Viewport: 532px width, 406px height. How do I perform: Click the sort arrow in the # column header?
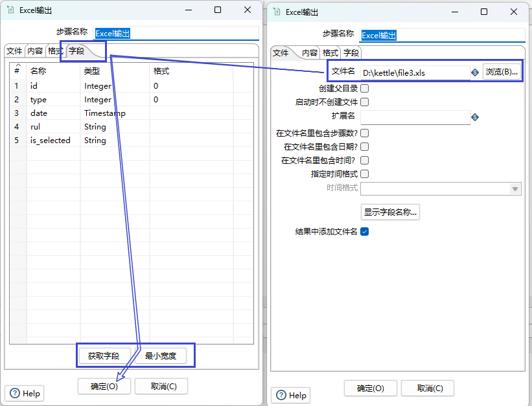[x=17, y=66]
